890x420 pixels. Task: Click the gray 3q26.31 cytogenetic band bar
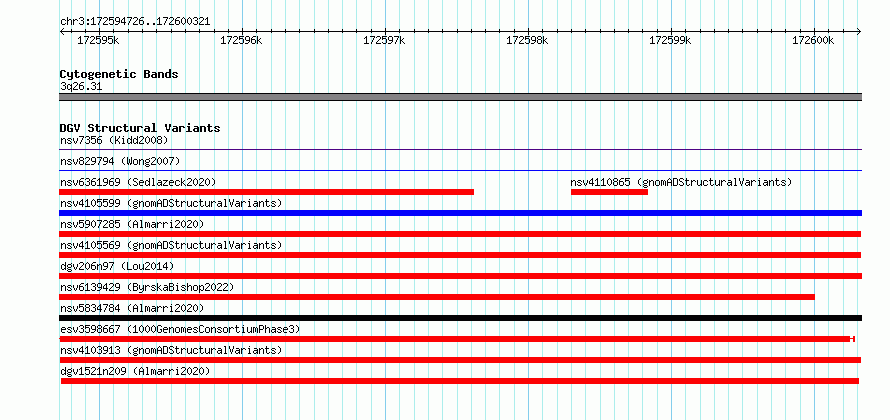tap(460, 97)
